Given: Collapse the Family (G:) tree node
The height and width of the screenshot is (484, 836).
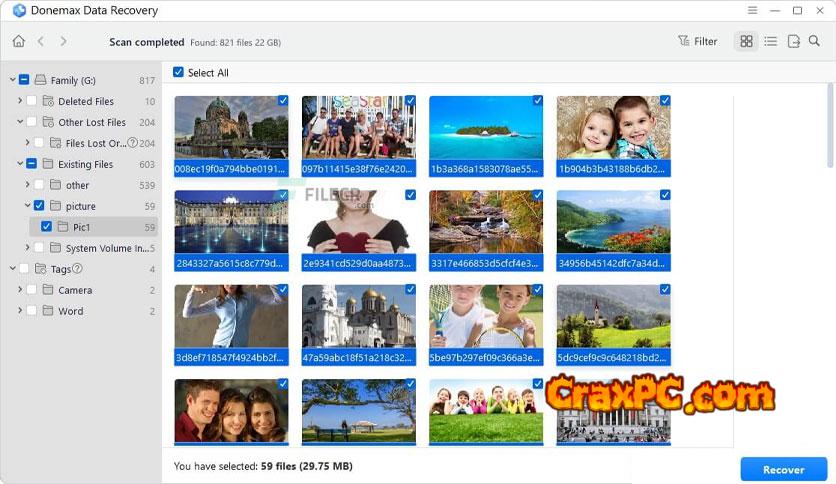Looking at the screenshot, I should [x=12, y=80].
